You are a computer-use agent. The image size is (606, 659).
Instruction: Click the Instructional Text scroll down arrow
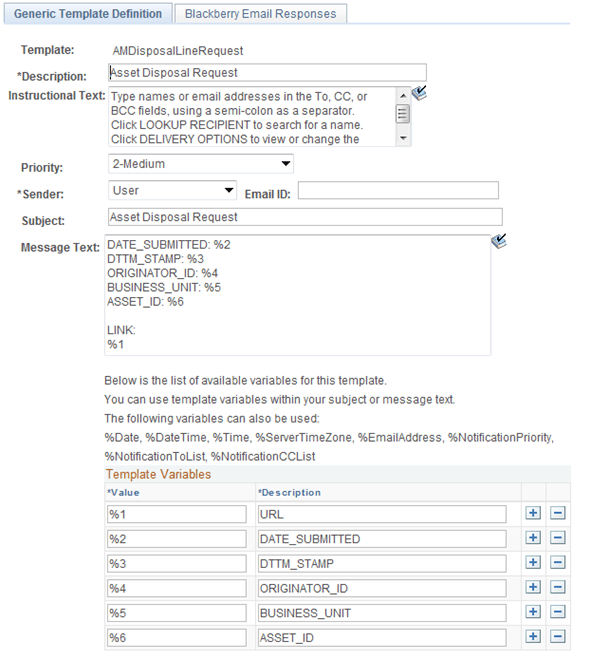point(403,138)
